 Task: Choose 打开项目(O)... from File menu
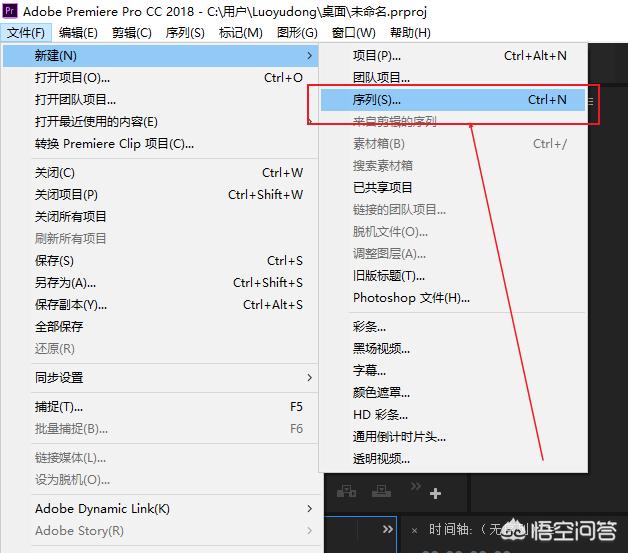[161, 78]
